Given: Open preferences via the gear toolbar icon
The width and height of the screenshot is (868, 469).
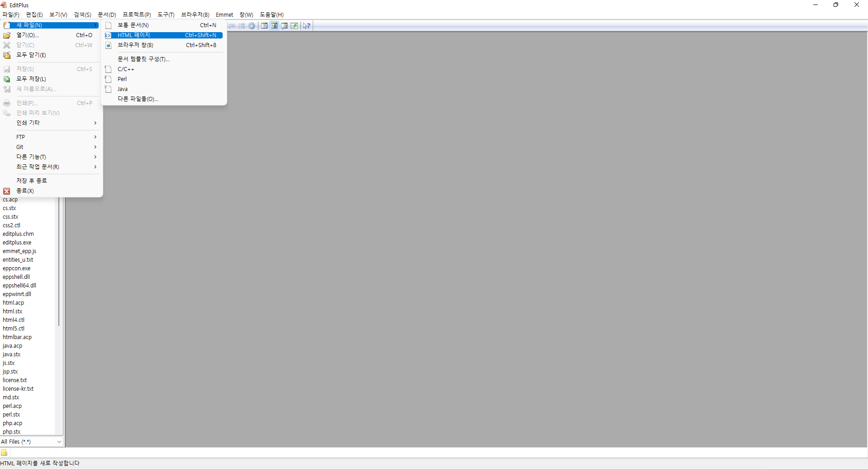Looking at the screenshot, I should click(252, 26).
